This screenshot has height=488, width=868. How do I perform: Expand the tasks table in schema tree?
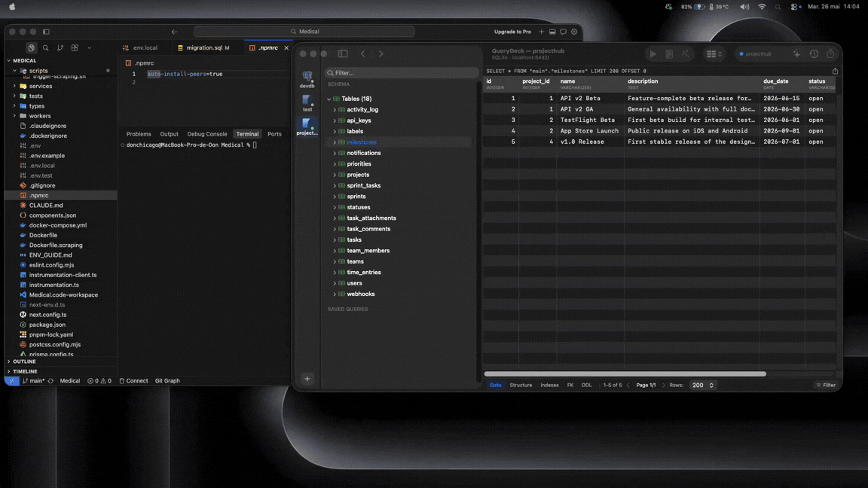click(x=335, y=240)
